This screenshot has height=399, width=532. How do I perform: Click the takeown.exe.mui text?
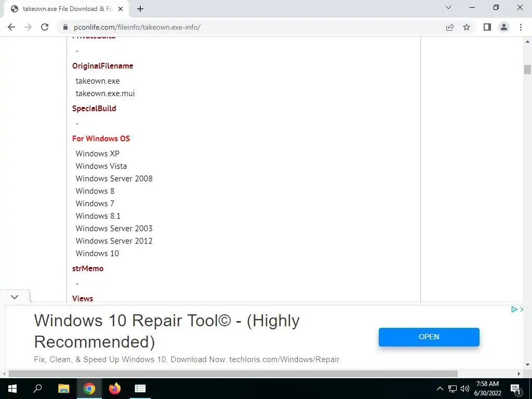pos(105,94)
